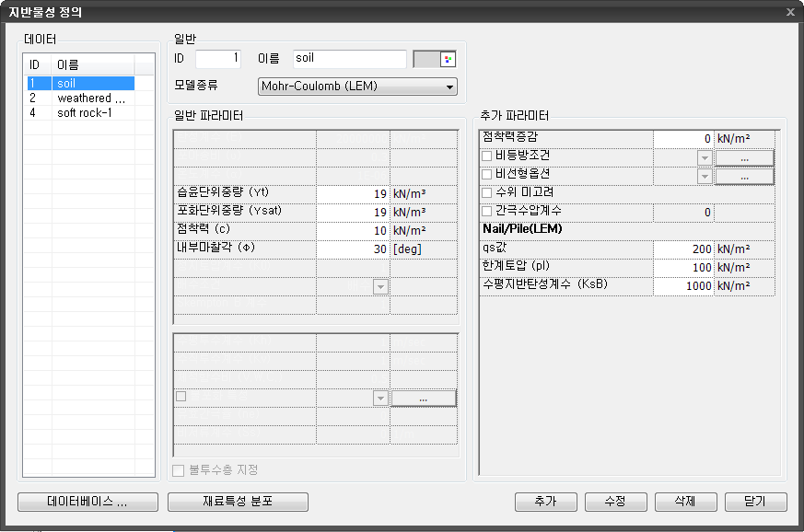
Task: Click the browse button beside 비등방조건
Action: 744,157
